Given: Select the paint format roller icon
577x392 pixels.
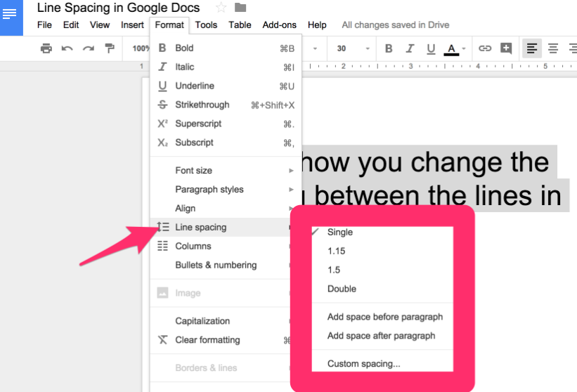Looking at the screenshot, I should [110, 48].
